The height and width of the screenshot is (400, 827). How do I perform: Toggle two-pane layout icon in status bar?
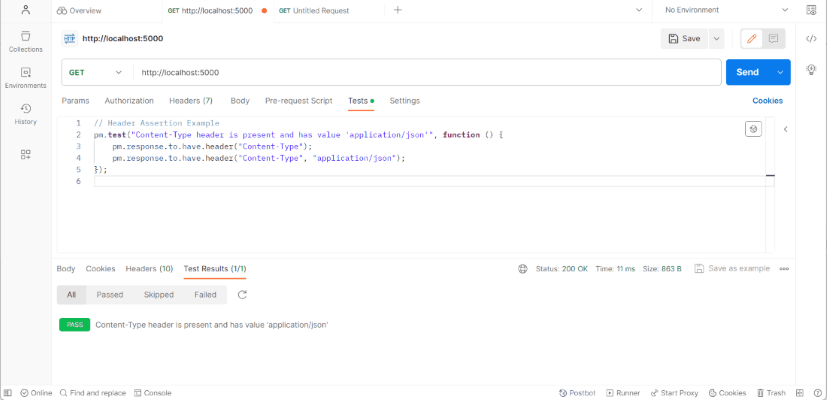[800, 393]
